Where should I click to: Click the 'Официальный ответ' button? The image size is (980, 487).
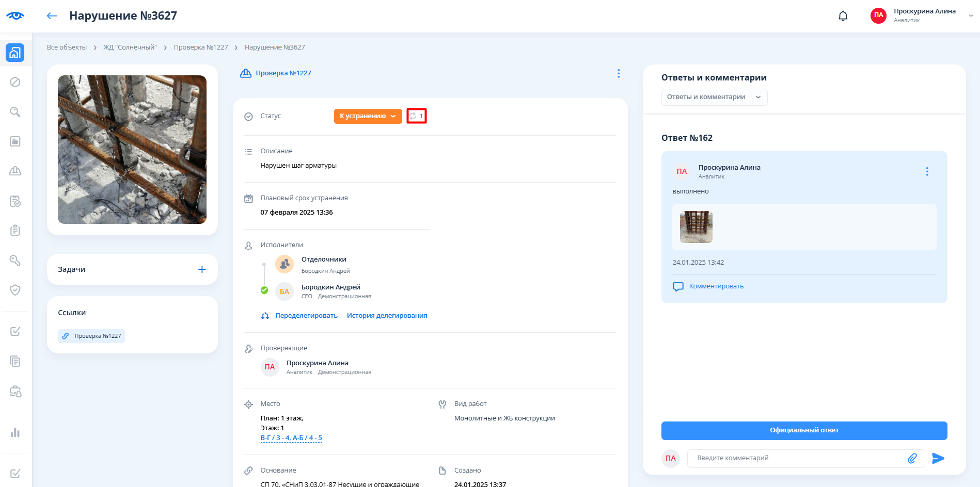click(x=804, y=430)
